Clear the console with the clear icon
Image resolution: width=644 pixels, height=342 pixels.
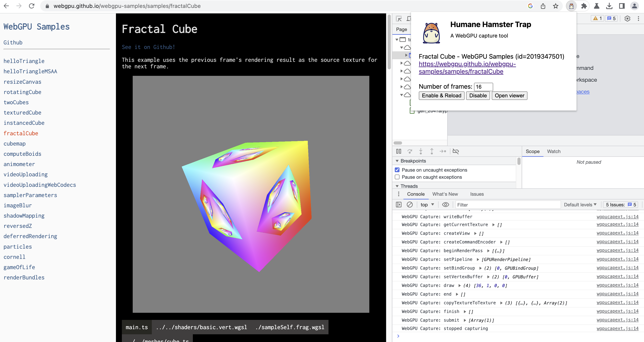[410, 205]
